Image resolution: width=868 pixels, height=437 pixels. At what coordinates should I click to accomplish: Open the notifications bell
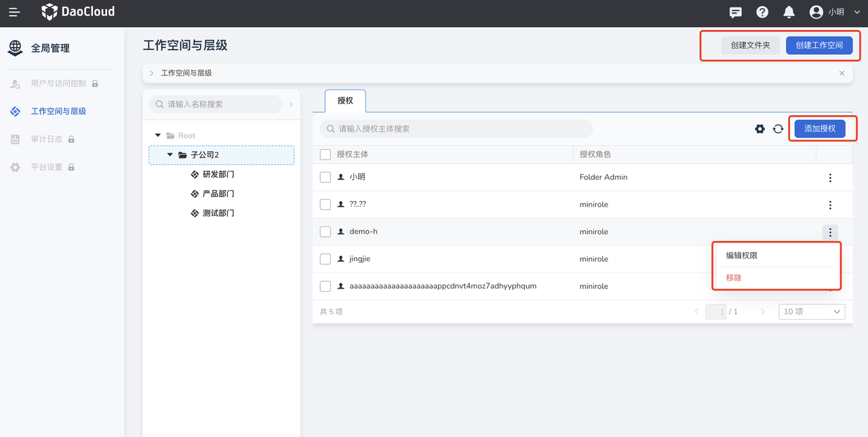789,12
